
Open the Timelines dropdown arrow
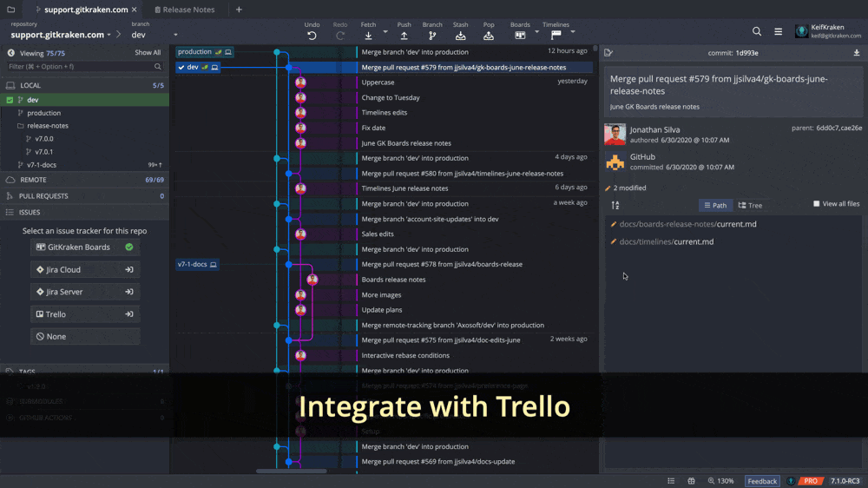pos(573,32)
